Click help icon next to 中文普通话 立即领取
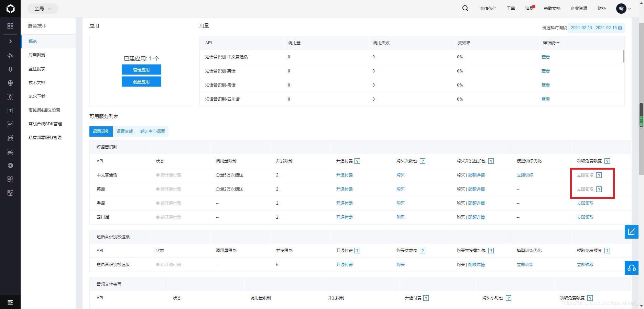Viewport: 644px width, 309px height. click(x=599, y=175)
